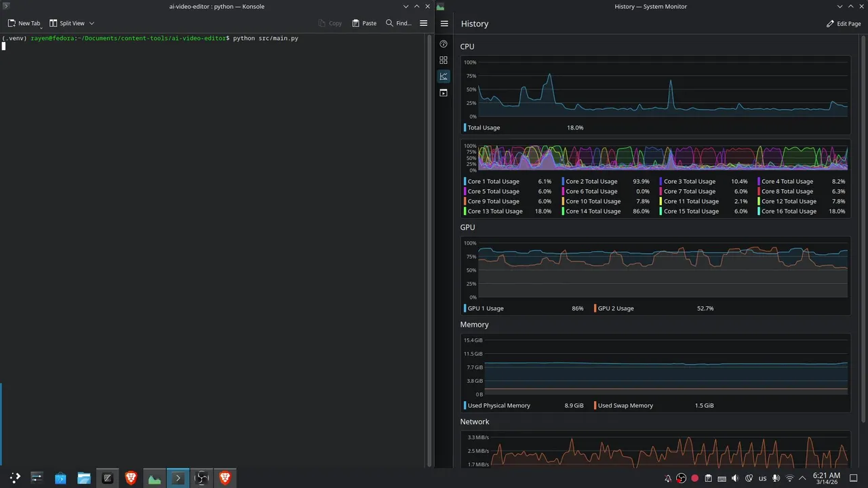Screen dimensions: 868x488
Task: Open the System Monitor window icon in title bar
Action: [440, 6]
